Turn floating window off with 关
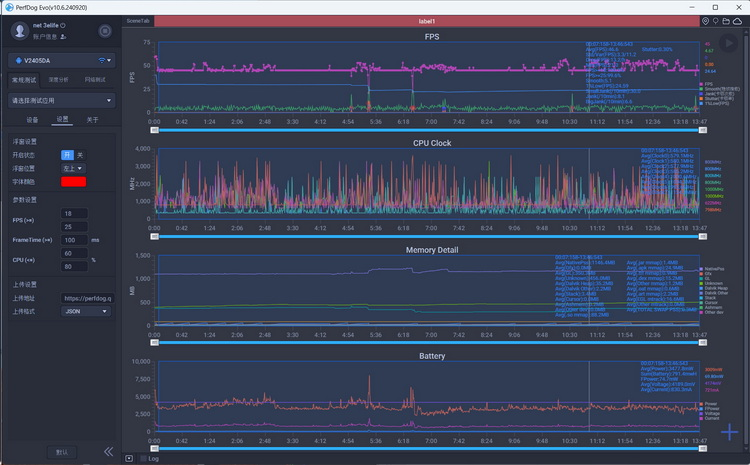 80,155
